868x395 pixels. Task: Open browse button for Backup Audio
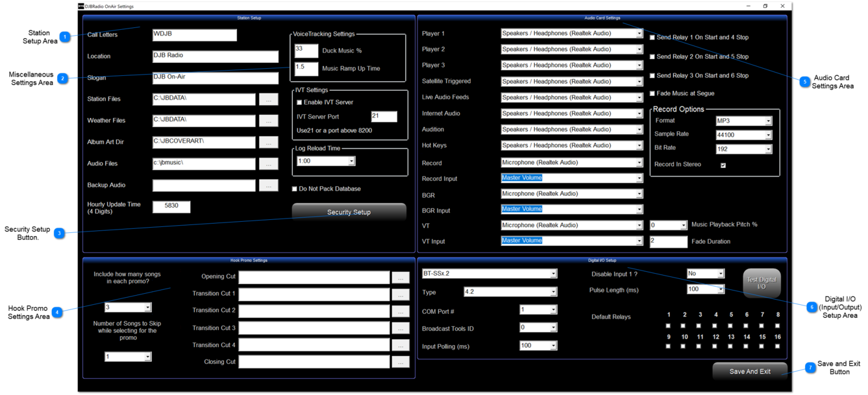pos(268,186)
